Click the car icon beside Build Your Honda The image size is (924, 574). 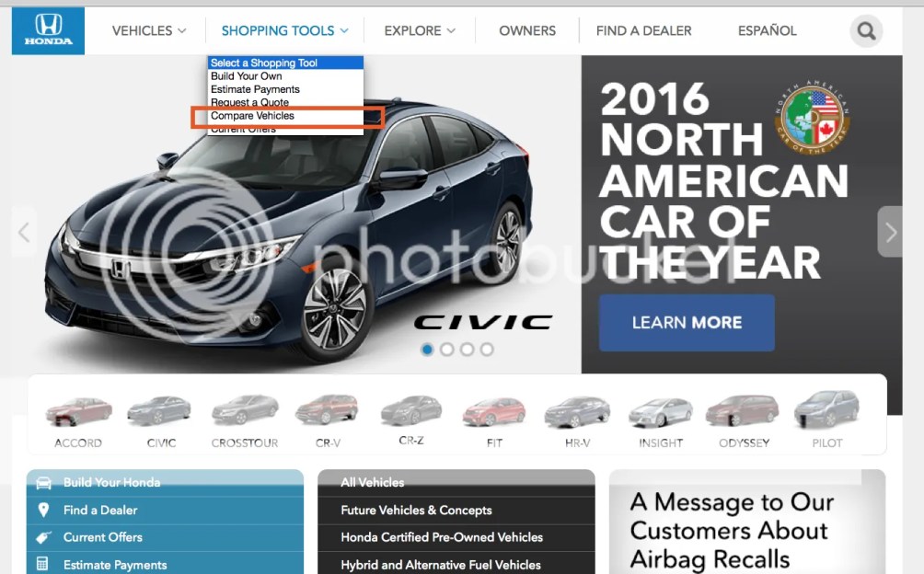[43, 483]
